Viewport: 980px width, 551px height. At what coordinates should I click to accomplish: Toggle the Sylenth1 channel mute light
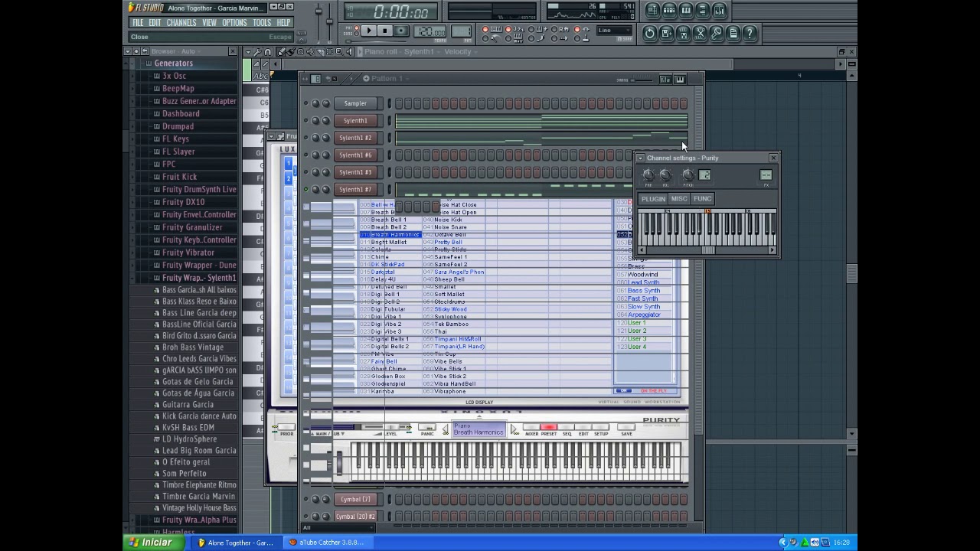click(x=306, y=120)
